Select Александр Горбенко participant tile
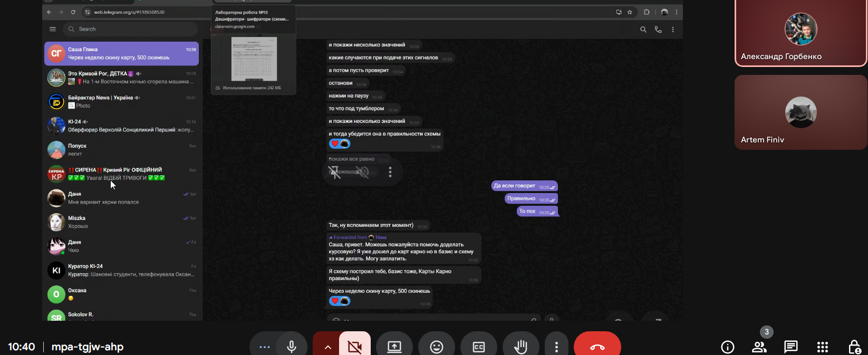 pos(801,33)
